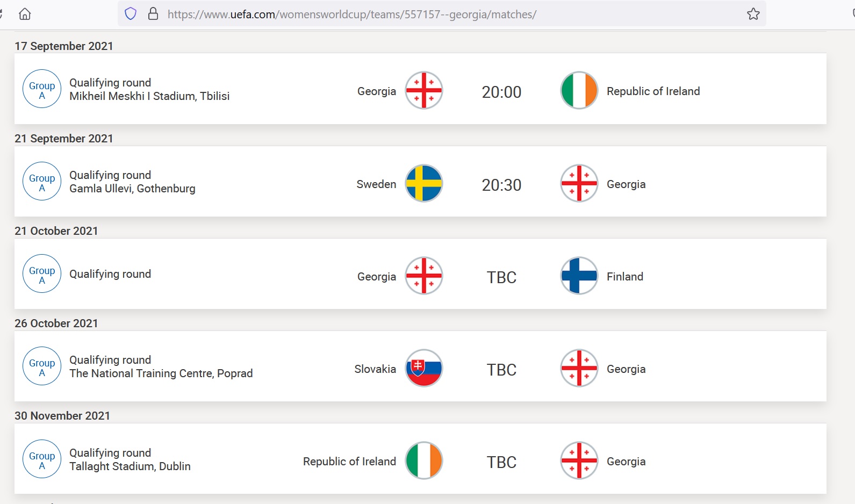Click Tallaght Stadium, Dublin venue text
The image size is (855, 504).
point(130,466)
